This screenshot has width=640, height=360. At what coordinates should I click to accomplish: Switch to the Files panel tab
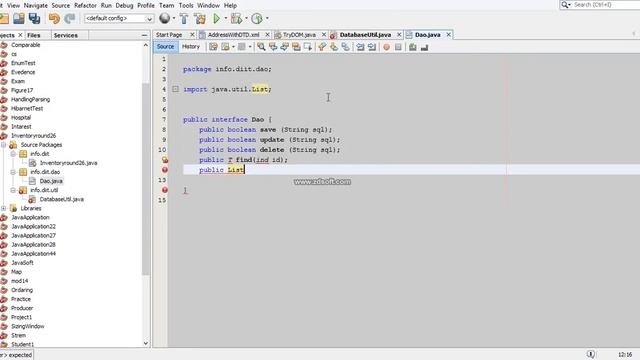tap(33, 36)
